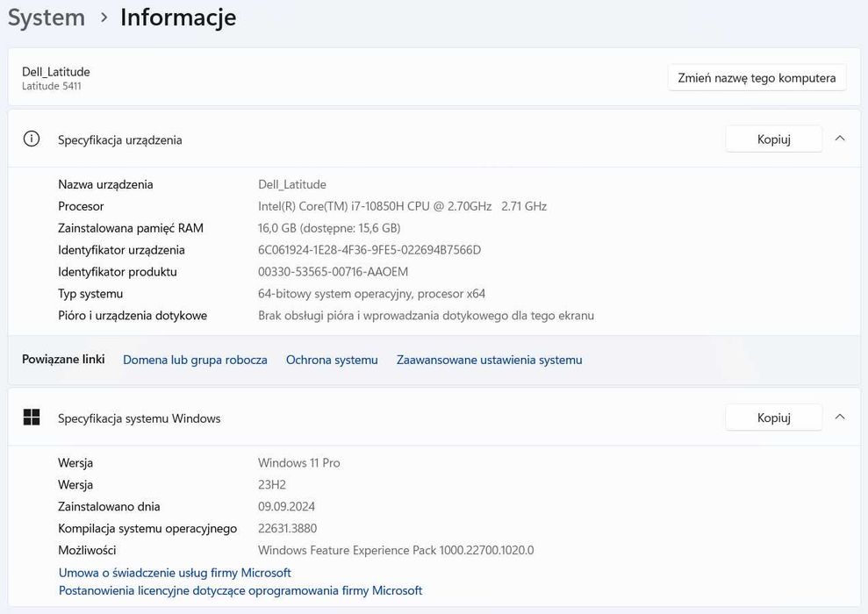868x614 pixels.
Task: Select the Zainstalowano dnia label
Action: [109, 506]
